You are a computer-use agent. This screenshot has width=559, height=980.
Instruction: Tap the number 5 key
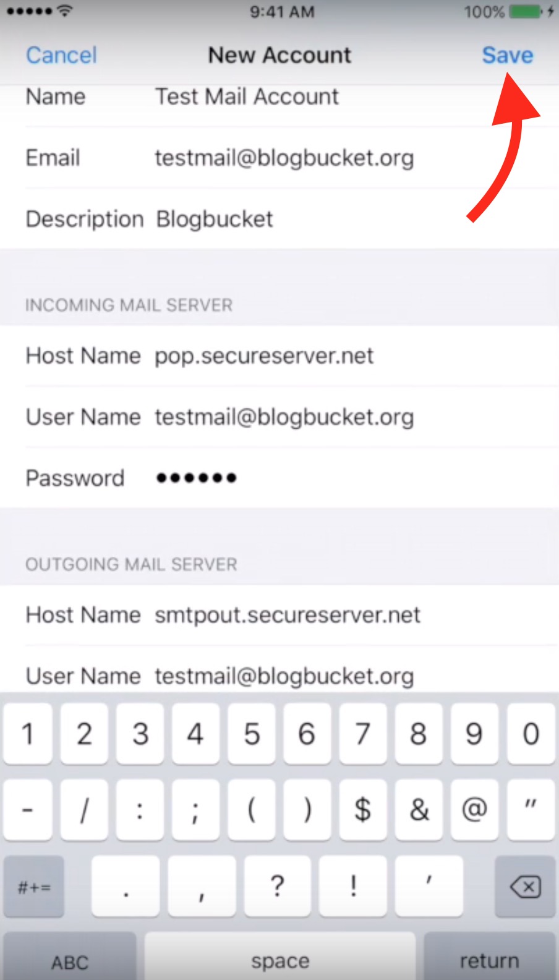[251, 733]
